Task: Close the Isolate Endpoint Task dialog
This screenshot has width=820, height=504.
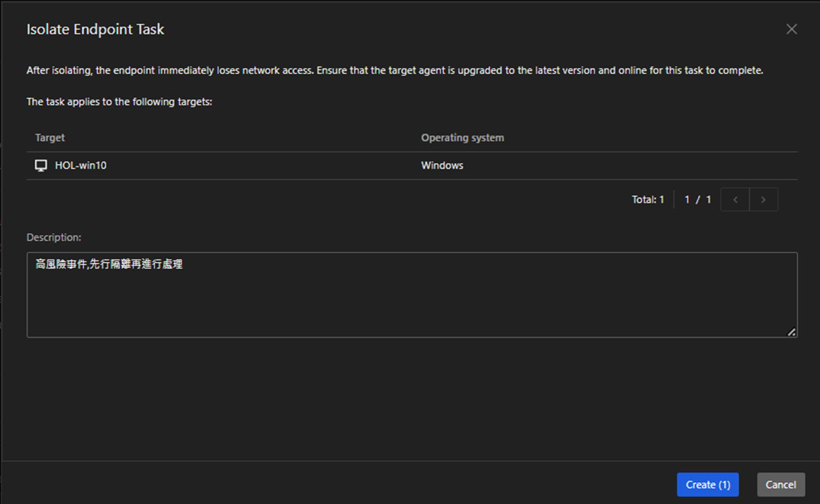Action: 791,29
